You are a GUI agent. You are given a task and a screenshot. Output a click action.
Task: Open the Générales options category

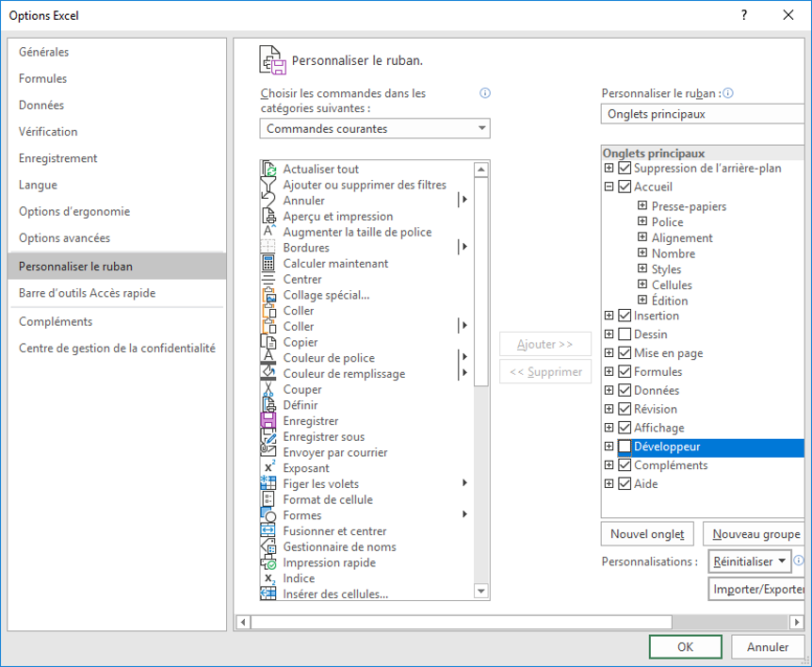117,52
